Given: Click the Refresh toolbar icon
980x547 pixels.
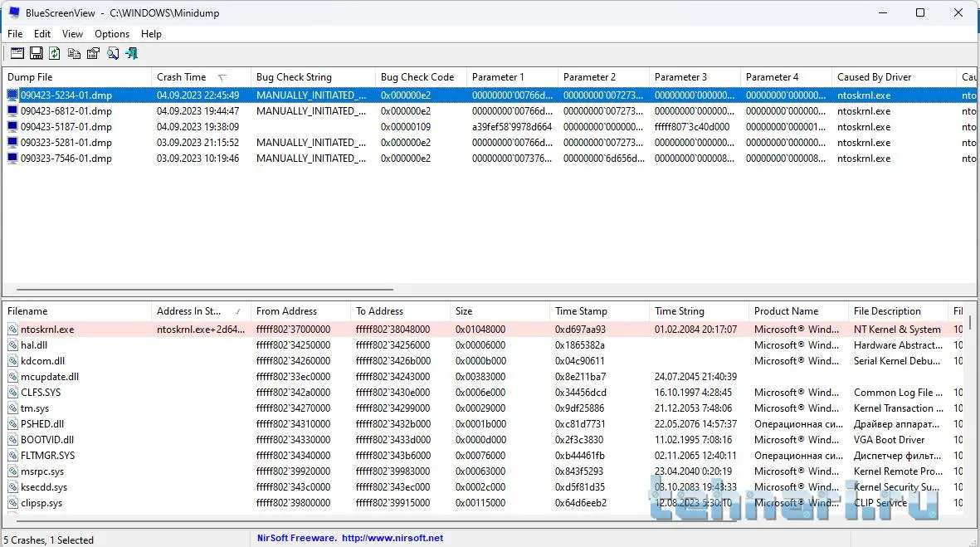Looking at the screenshot, I should point(55,54).
